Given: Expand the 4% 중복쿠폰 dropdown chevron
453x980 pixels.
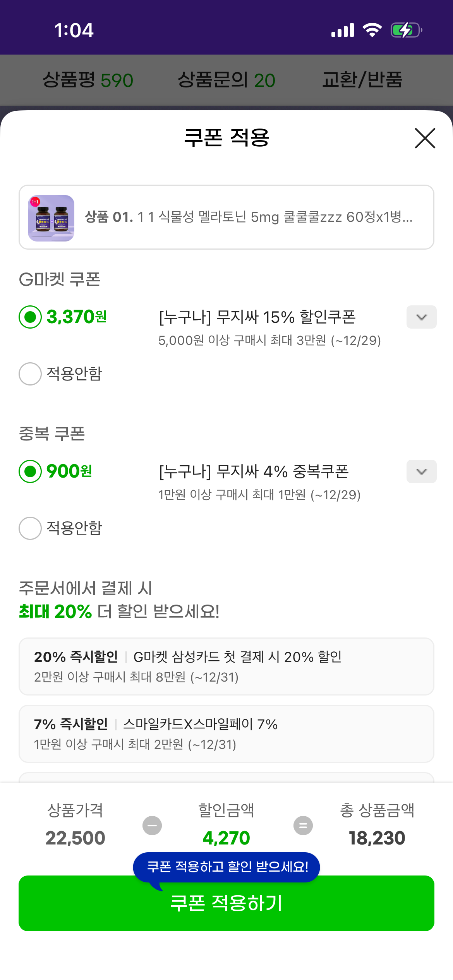Looking at the screenshot, I should click(421, 471).
